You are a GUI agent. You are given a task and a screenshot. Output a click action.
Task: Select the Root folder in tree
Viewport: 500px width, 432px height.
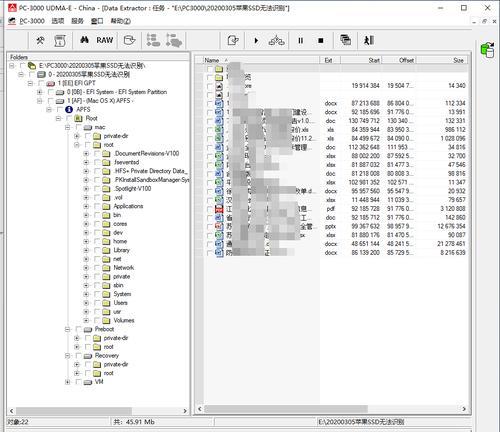pos(91,118)
